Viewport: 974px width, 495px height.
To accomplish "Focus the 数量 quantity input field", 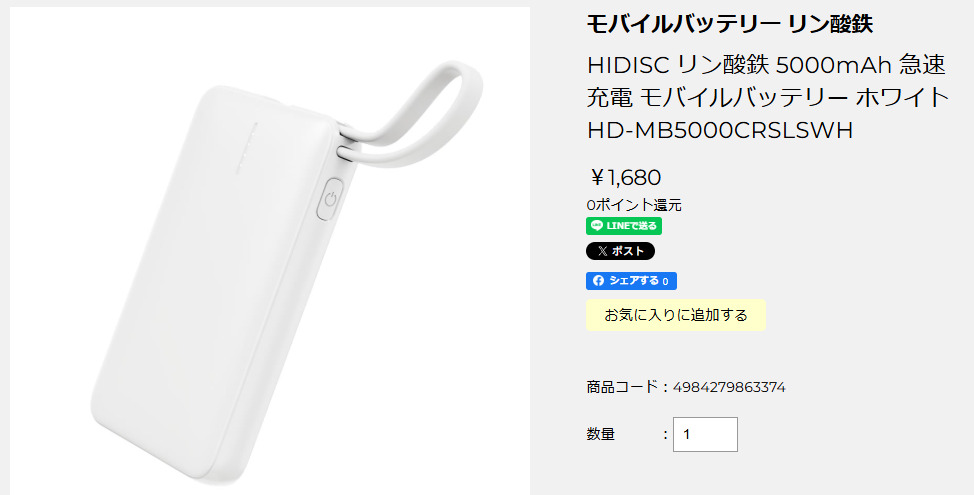I will pos(705,434).
